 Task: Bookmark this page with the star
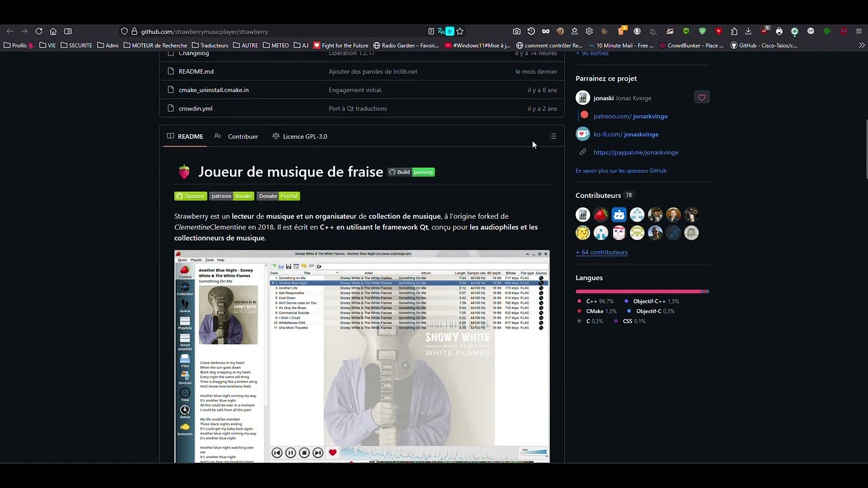460,31
